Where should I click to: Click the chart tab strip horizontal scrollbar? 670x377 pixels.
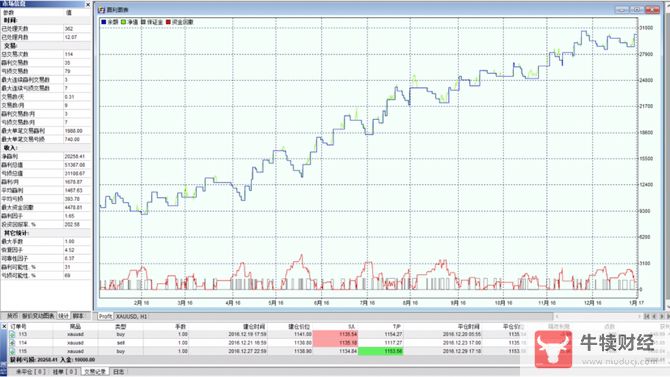point(597,316)
